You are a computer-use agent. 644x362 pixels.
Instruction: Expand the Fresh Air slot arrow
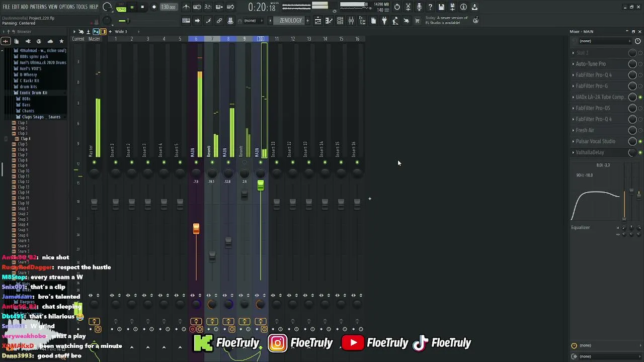(x=573, y=130)
